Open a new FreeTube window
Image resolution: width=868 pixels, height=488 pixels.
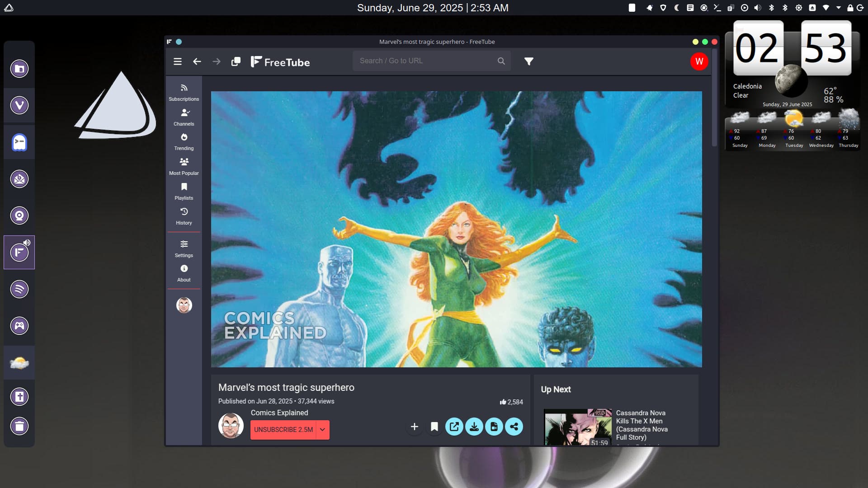pyautogui.click(x=236, y=61)
